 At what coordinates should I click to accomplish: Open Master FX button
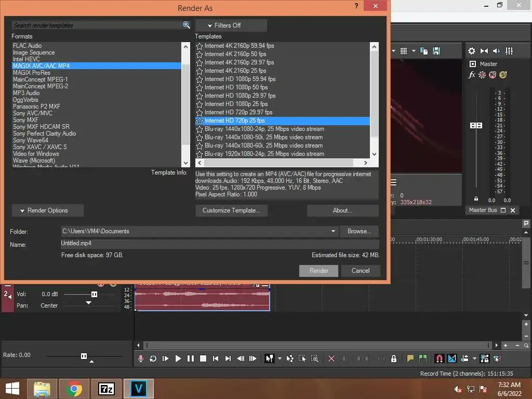coord(472,75)
